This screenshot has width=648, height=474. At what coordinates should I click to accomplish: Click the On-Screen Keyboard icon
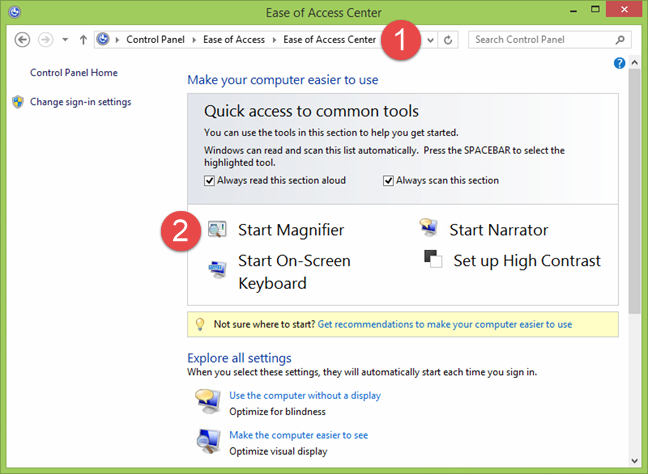tap(217, 270)
